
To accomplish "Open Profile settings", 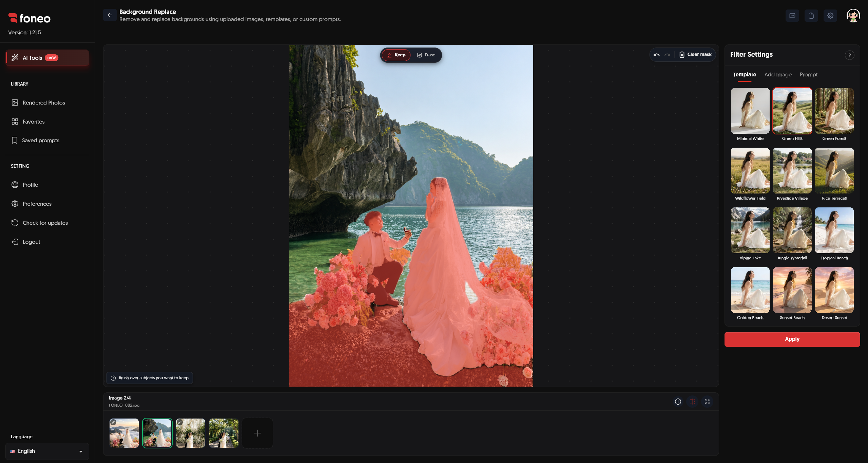I will pyautogui.click(x=47, y=185).
